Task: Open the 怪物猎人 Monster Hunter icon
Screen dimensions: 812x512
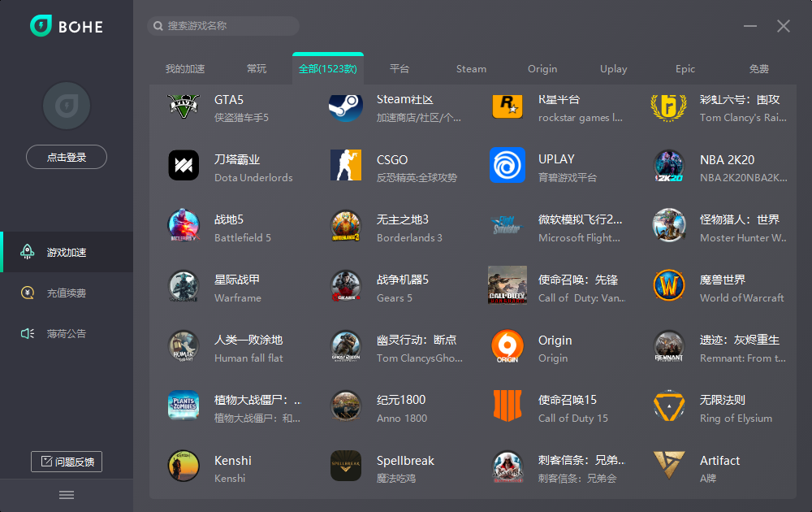Action: pyautogui.click(x=668, y=225)
